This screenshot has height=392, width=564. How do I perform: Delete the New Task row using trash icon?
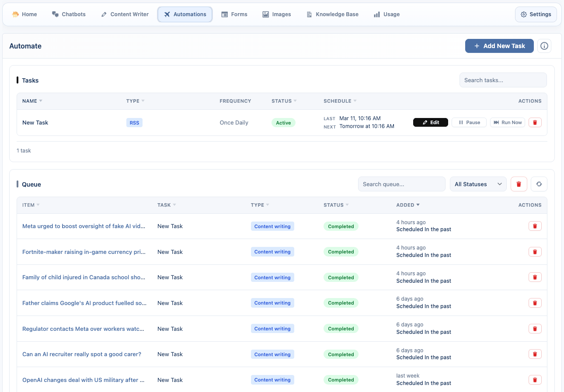[535, 122]
